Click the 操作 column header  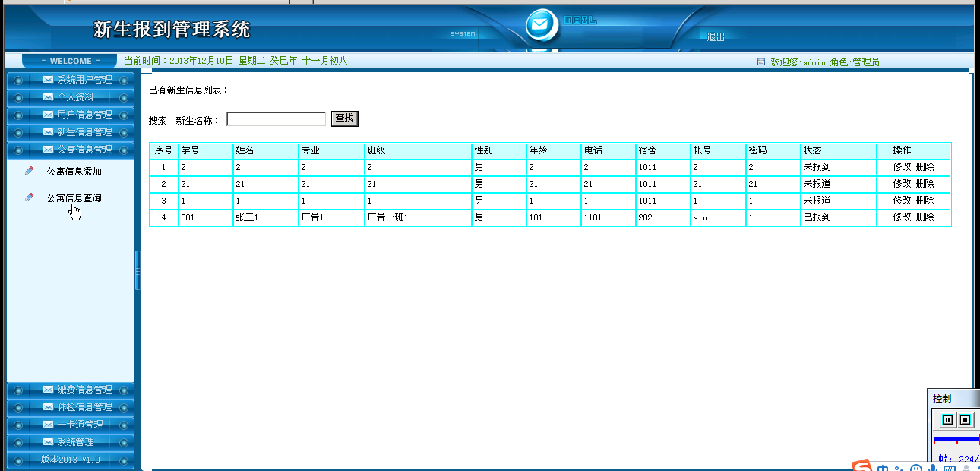coord(913,150)
